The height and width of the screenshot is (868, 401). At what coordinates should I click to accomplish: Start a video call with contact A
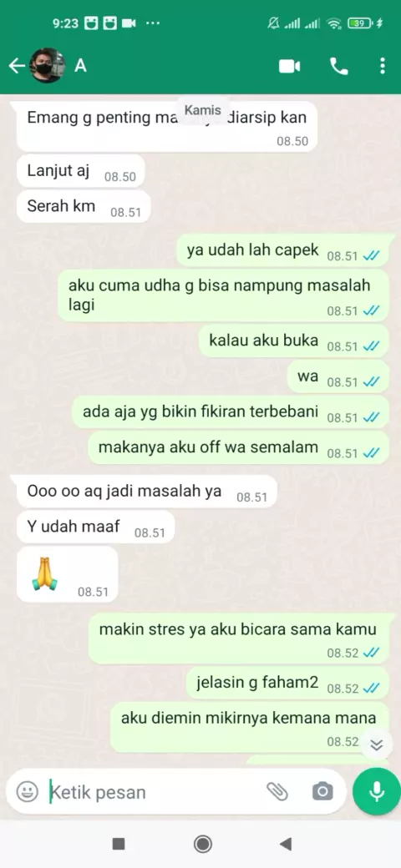click(289, 67)
